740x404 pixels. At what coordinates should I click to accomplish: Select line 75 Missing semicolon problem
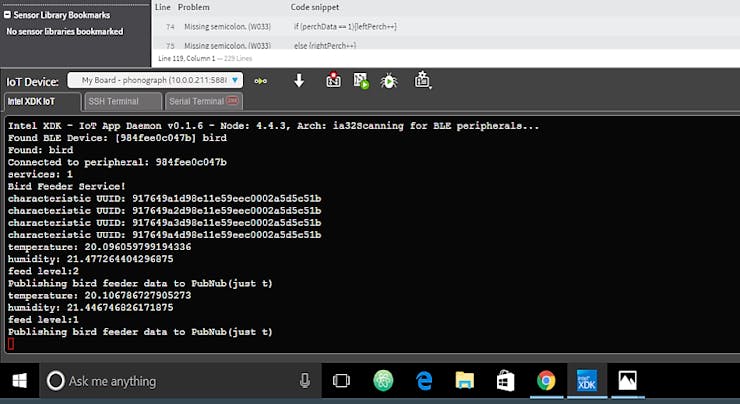click(x=446, y=44)
